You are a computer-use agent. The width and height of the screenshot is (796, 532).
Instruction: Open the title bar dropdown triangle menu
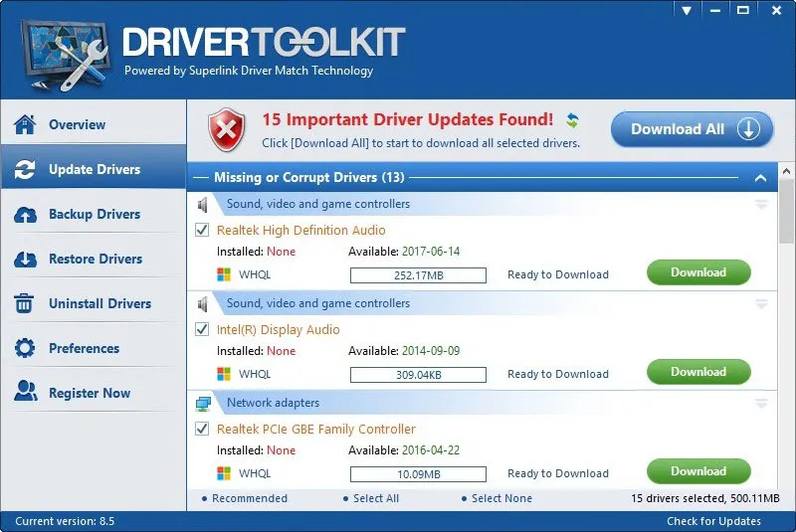687,11
